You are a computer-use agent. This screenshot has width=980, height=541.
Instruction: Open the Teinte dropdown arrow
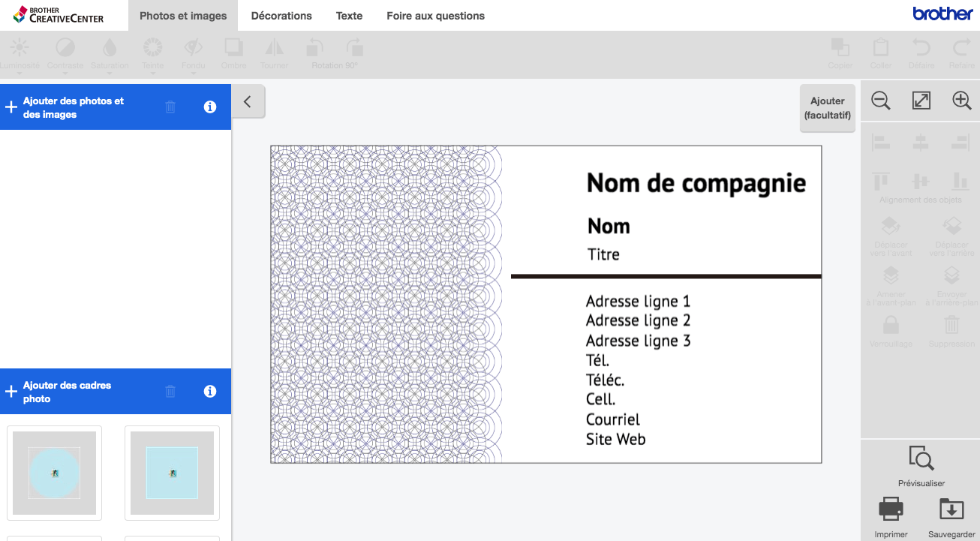153,73
